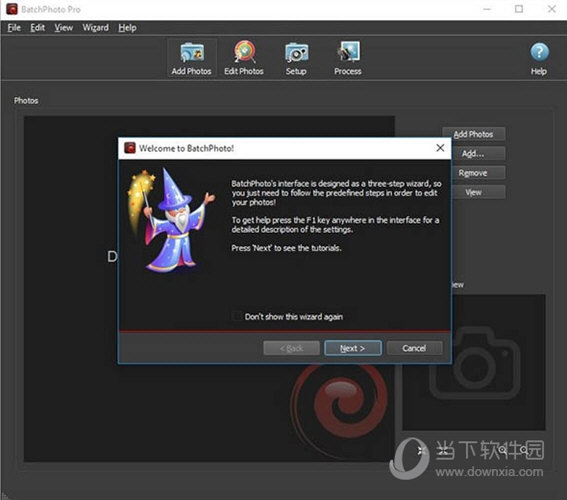The height and width of the screenshot is (500, 567).
Task: Click the Add Photos side panel button
Action: tap(474, 134)
